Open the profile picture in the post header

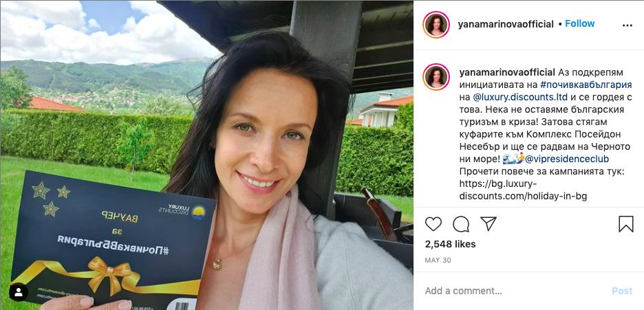tap(436, 25)
